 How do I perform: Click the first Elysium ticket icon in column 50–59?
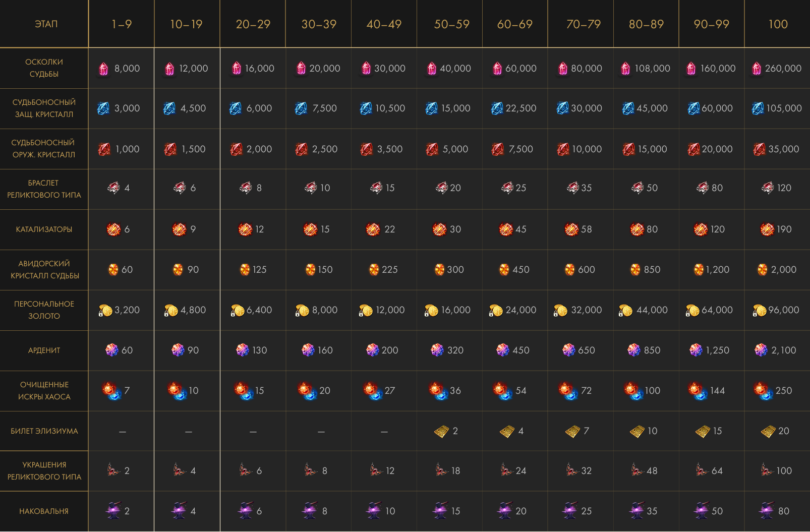coord(441,431)
